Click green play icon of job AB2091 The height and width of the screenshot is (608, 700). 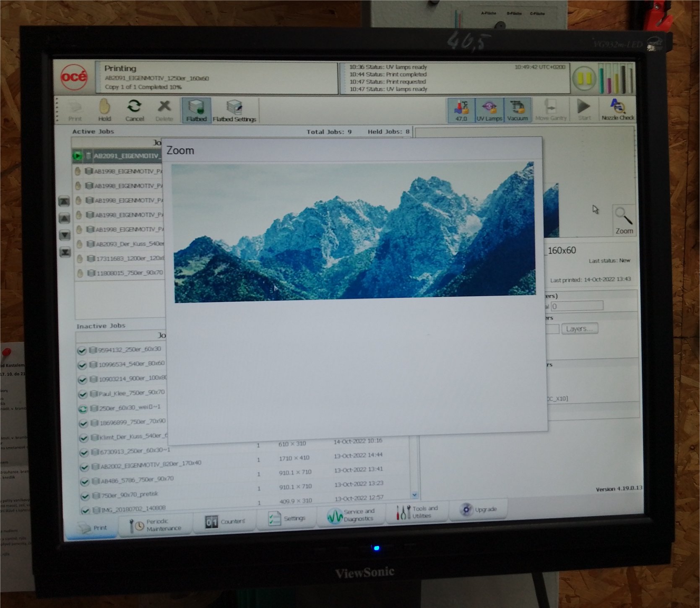pyautogui.click(x=77, y=156)
